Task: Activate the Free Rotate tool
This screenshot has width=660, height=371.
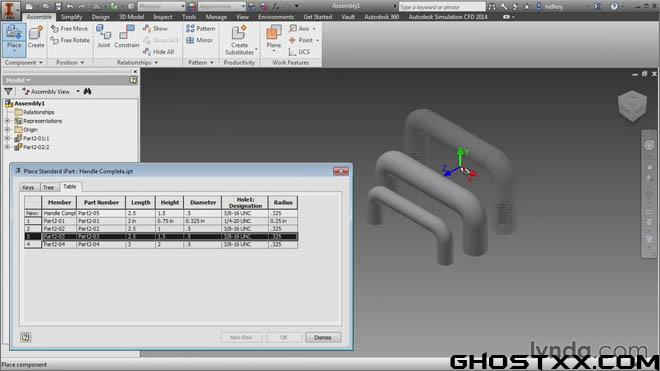Action: coord(70,40)
